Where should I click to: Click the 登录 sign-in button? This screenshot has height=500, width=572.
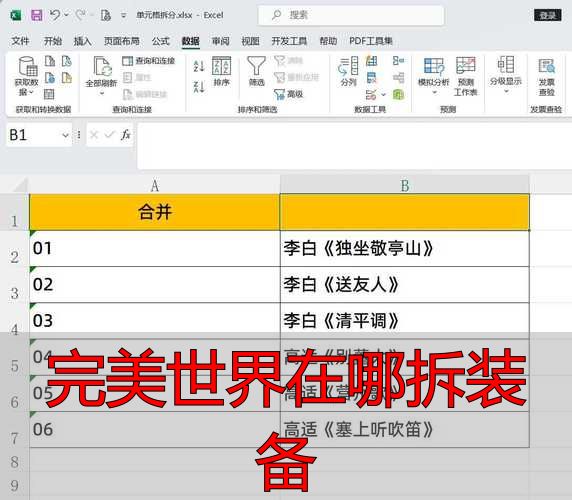click(548, 15)
